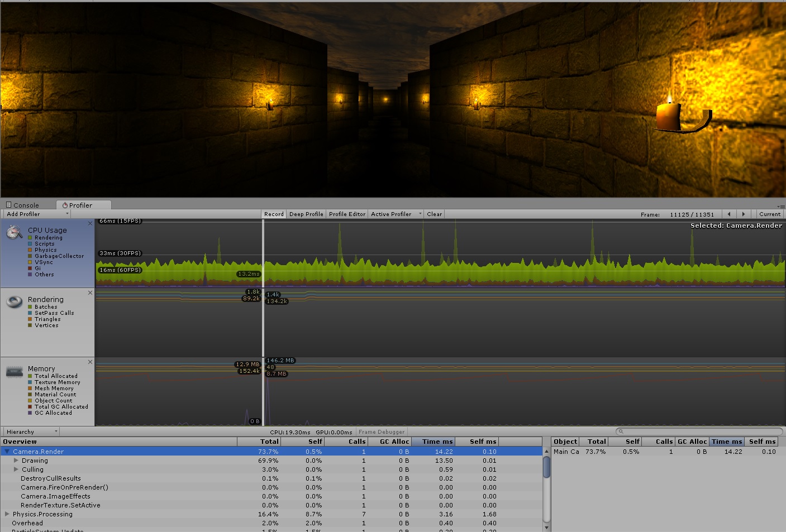Toggle Total GC Allocated series
The image size is (786, 532).
coord(30,407)
